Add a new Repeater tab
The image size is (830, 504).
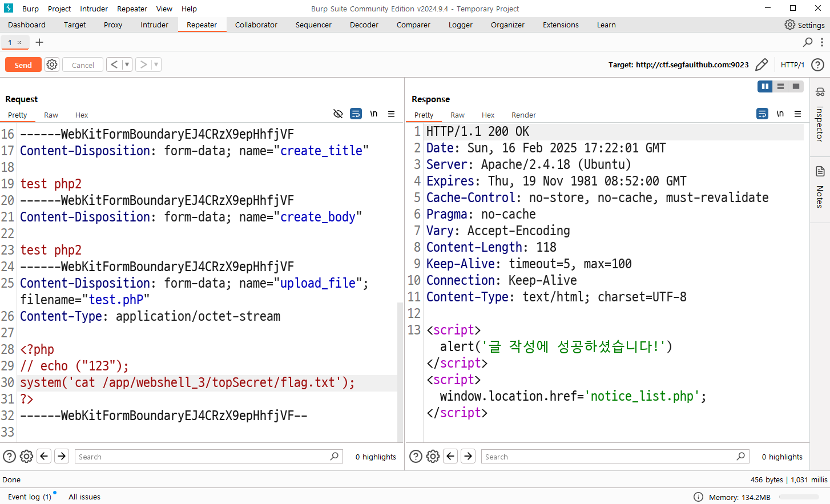point(39,42)
